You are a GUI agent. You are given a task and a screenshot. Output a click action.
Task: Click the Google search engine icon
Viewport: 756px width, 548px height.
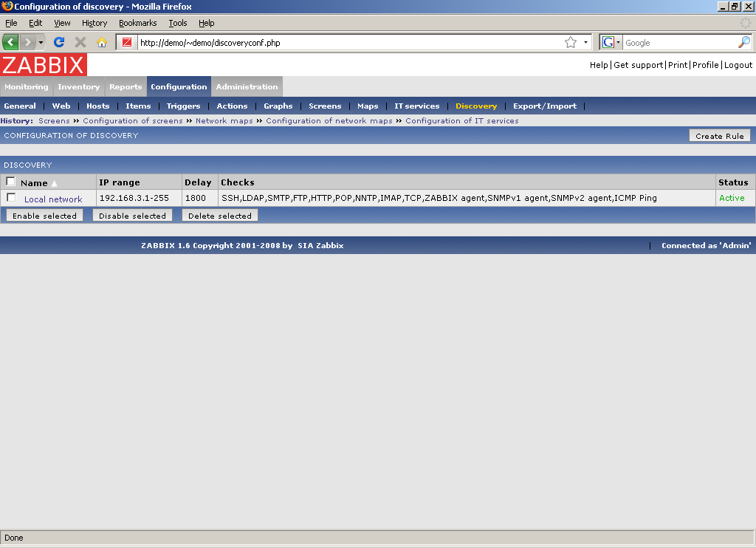608,42
